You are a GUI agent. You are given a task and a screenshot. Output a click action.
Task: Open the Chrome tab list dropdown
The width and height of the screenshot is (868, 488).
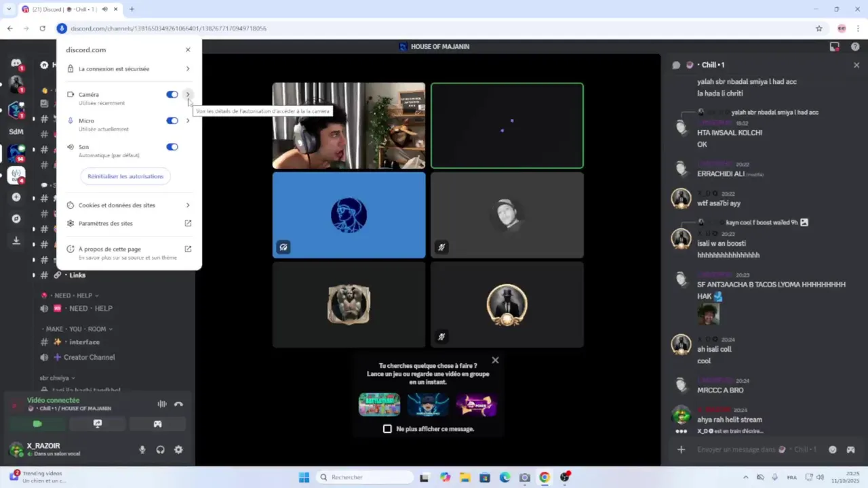[x=9, y=9]
